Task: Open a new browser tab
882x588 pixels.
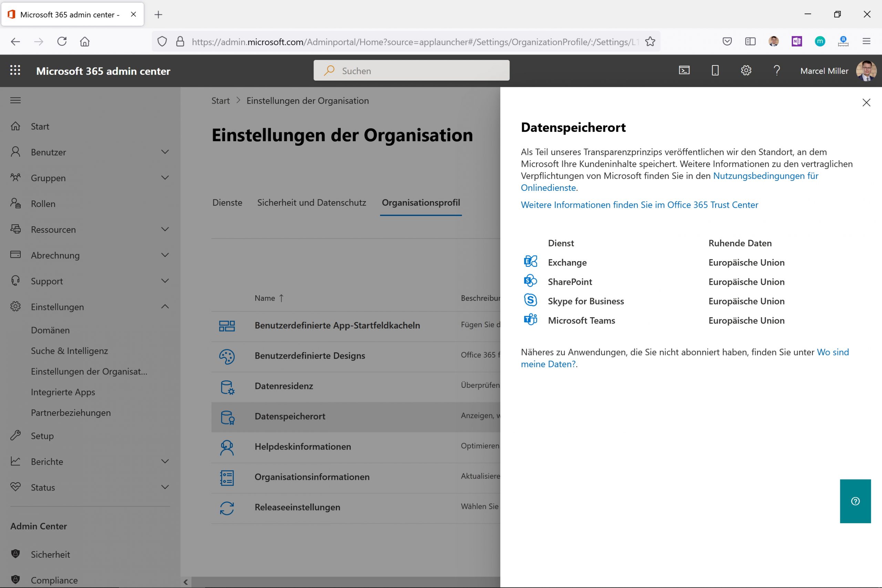Action: [158, 14]
